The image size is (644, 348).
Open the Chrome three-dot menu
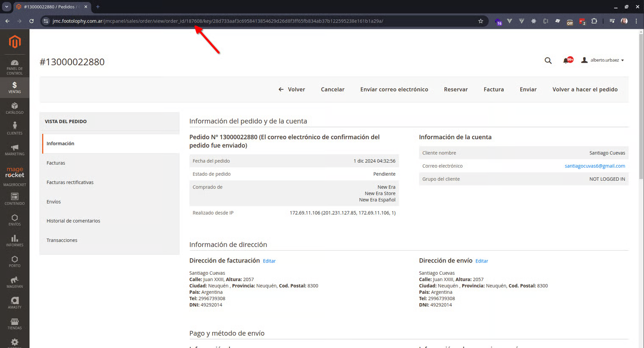[636, 21]
